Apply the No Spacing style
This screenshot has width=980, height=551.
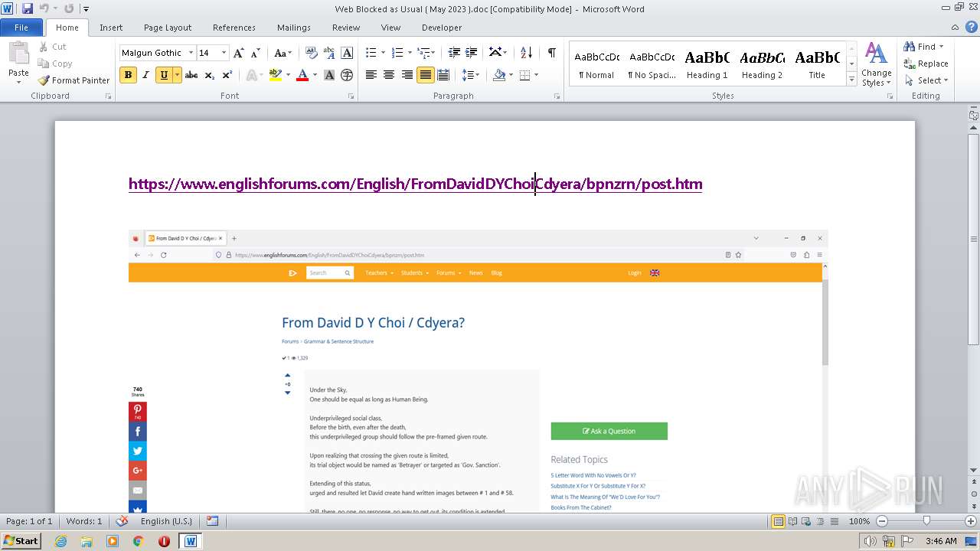[x=652, y=65]
